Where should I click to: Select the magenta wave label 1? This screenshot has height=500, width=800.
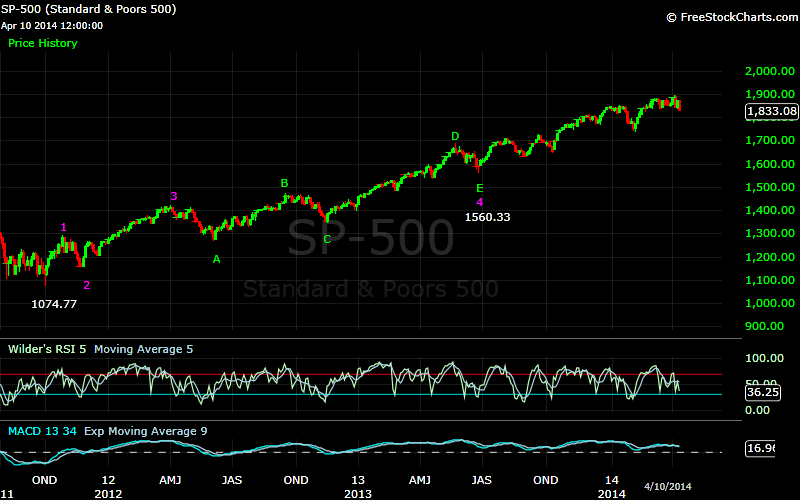point(63,228)
